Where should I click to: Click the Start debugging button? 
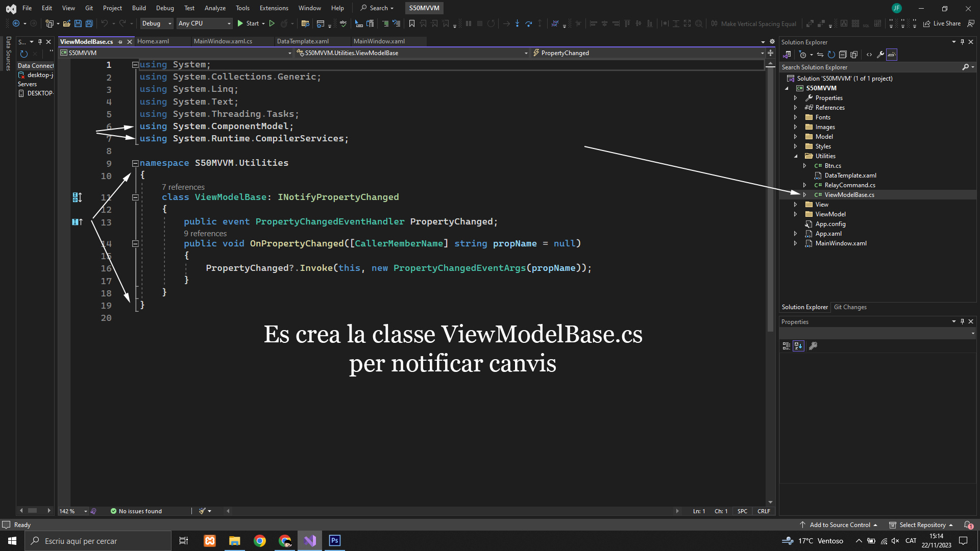click(248, 23)
